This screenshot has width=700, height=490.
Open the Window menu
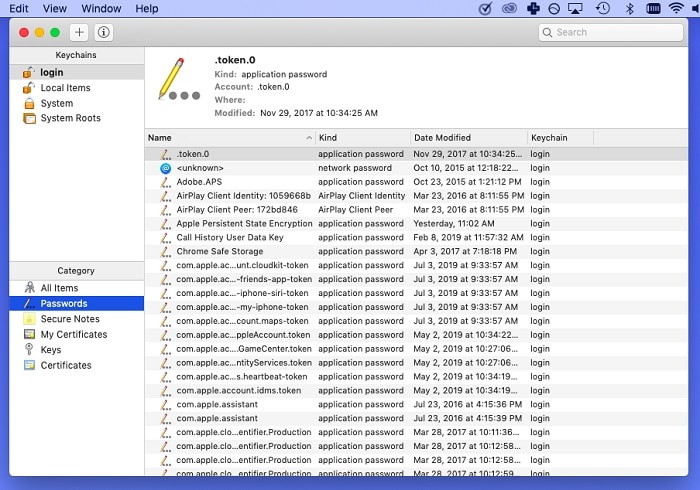click(101, 8)
